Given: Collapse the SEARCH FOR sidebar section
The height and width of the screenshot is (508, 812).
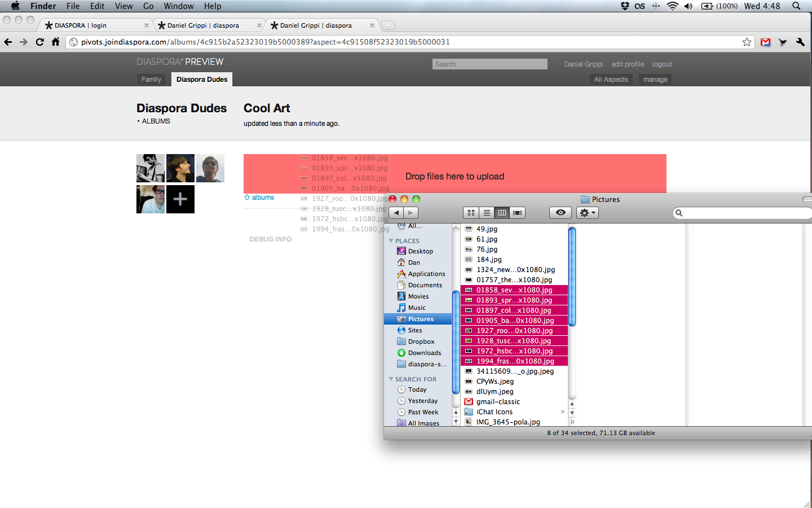Looking at the screenshot, I should pyautogui.click(x=391, y=379).
